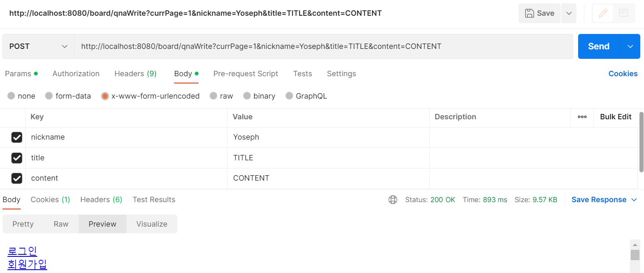Click the Send button
The width and height of the screenshot is (644, 273).
(x=598, y=46)
